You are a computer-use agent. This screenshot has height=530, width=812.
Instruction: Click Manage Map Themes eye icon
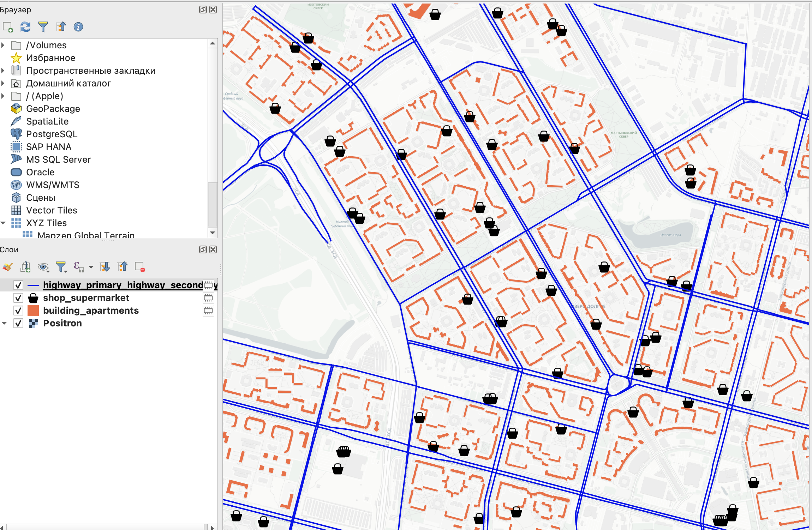coord(43,267)
